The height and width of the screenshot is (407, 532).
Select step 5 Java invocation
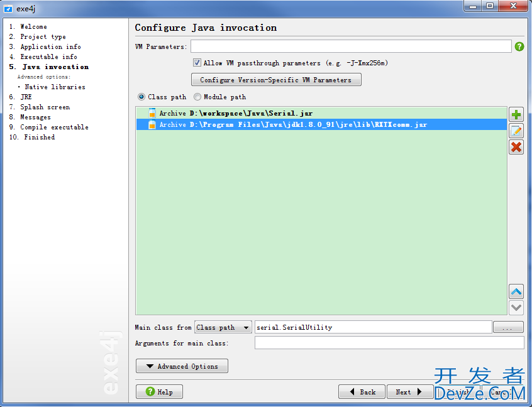tap(49, 67)
